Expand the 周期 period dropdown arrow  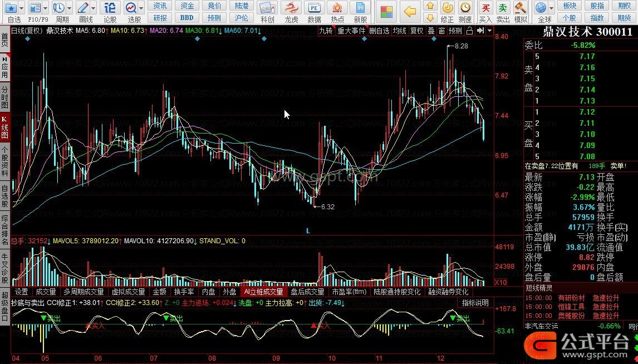point(70,8)
